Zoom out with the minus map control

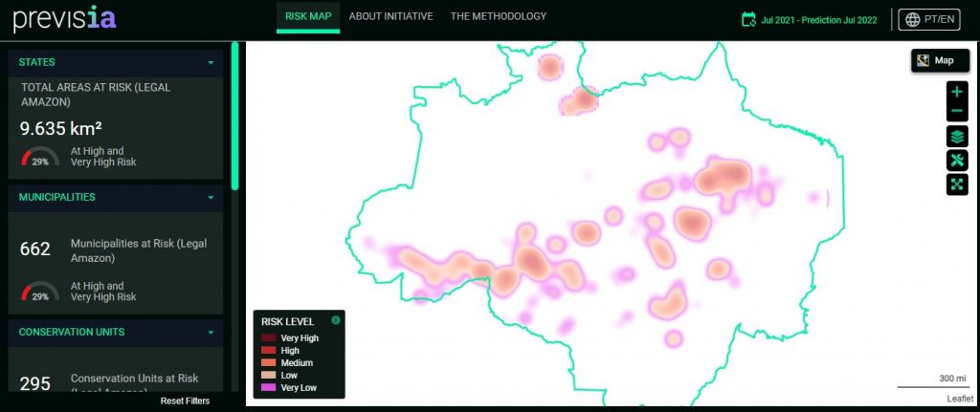pyautogui.click(x=957, y=113)
